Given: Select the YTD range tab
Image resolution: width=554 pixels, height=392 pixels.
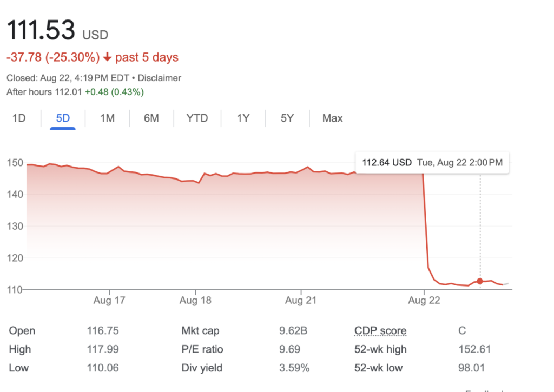Looking at the screenshot, I should point(197,118).
